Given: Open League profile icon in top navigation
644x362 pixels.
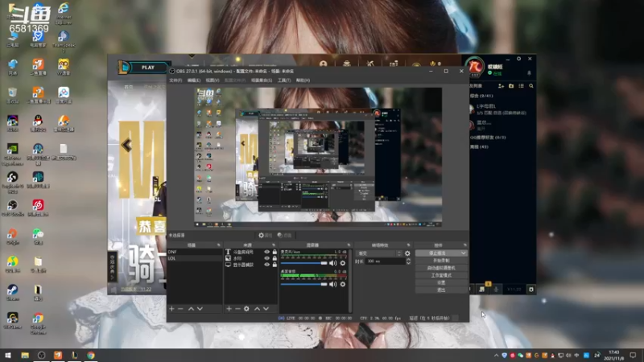Looking at the screenshot, I should coord(324,64).
